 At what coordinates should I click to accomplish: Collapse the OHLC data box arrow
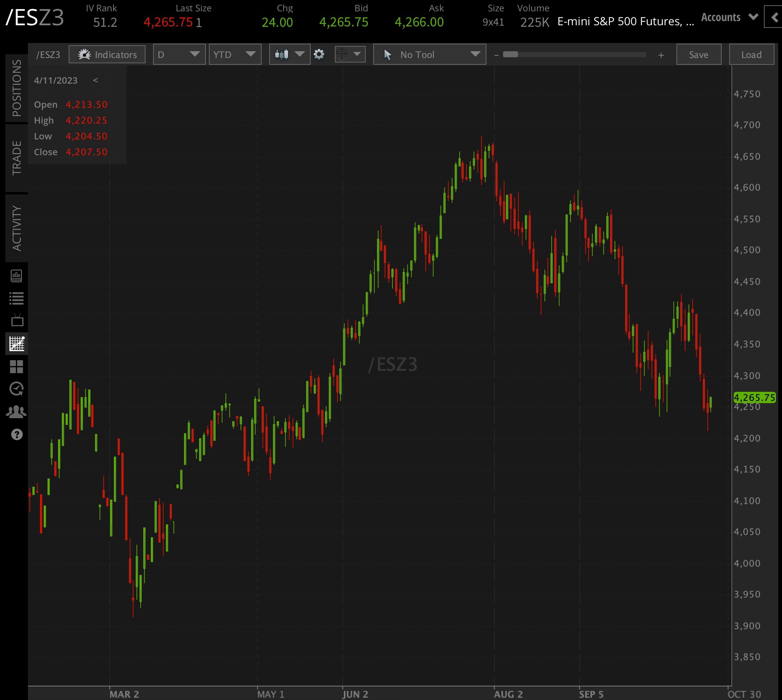point(95,80)
